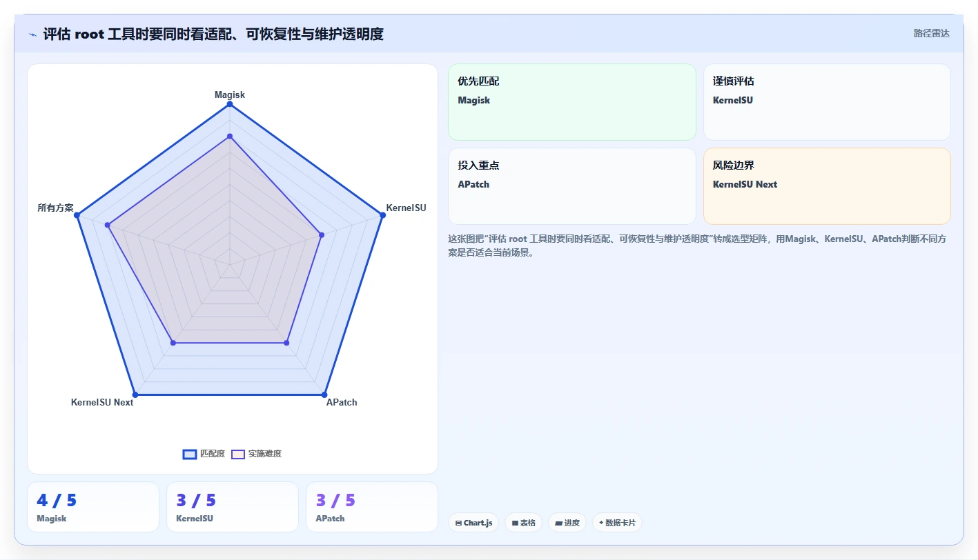Toggle the 匹配度 legend swatch
The width and height of the screenshot is (978, 560).
[190, 454]
